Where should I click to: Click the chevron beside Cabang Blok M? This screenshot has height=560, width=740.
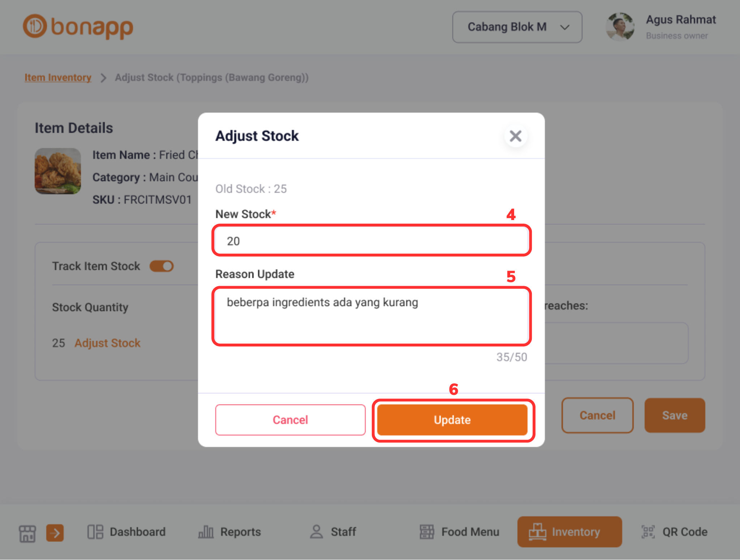pos(565,27)
